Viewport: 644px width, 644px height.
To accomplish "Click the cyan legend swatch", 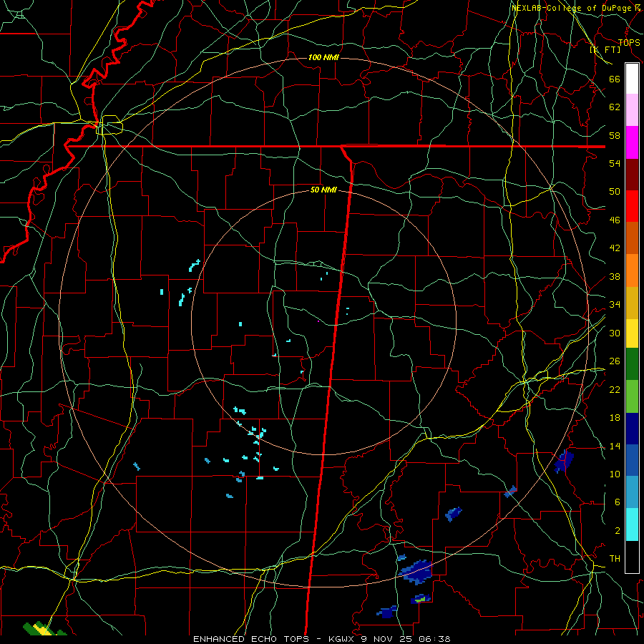I will pos(632,525).
